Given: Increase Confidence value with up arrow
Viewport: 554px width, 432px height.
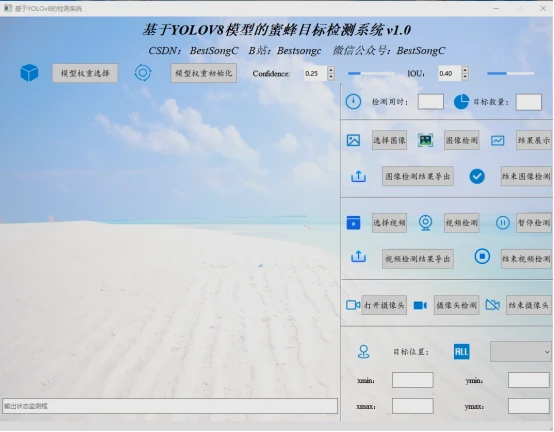Looking at the screenshot, I should (331, 70).
